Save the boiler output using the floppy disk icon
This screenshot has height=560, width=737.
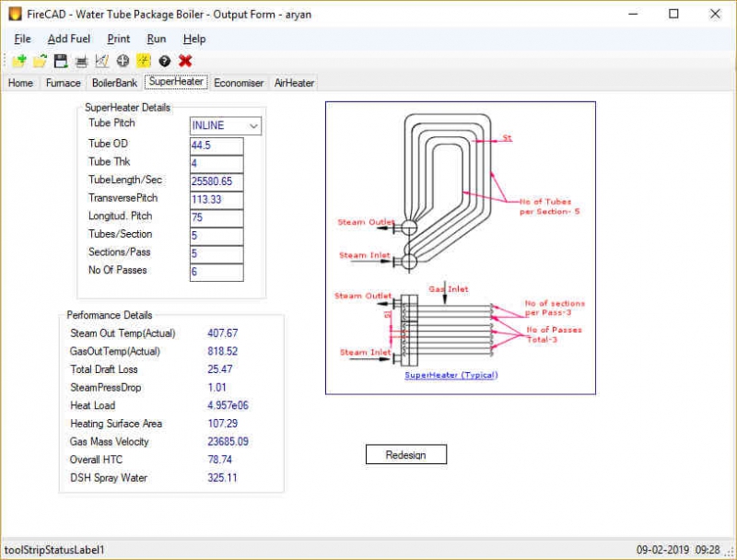click(58, 61)
